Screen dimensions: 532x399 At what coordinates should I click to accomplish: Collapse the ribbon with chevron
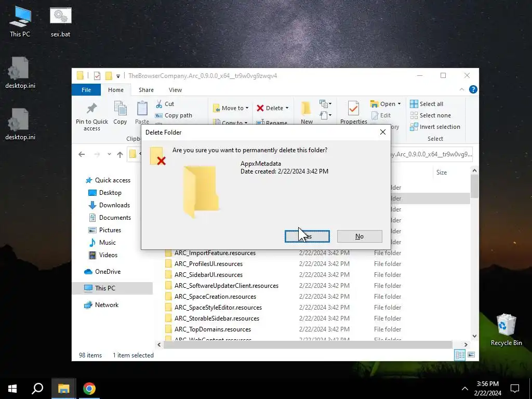pos(462,89)
